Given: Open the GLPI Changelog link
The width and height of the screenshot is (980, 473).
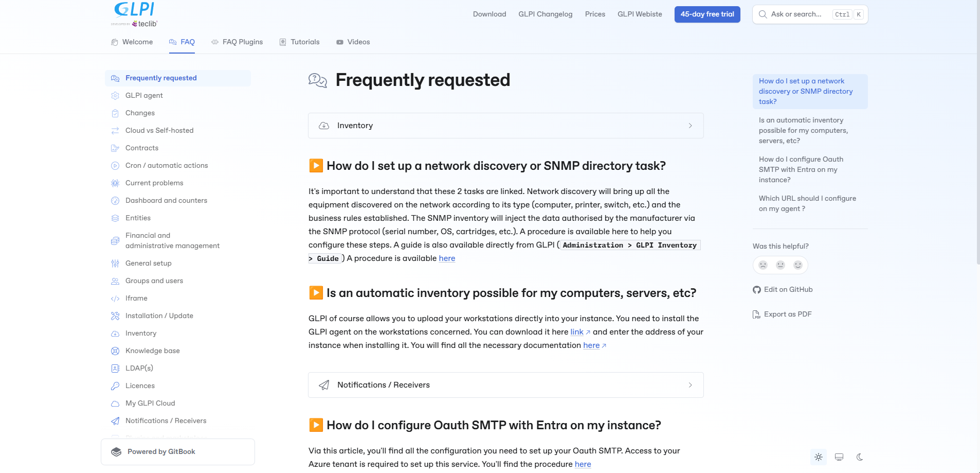Looking at the screenshot, I should point(546,14).
